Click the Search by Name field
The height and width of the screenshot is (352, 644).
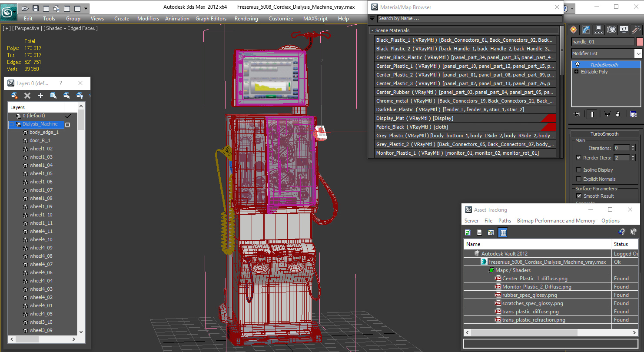[x=469, y=19]
